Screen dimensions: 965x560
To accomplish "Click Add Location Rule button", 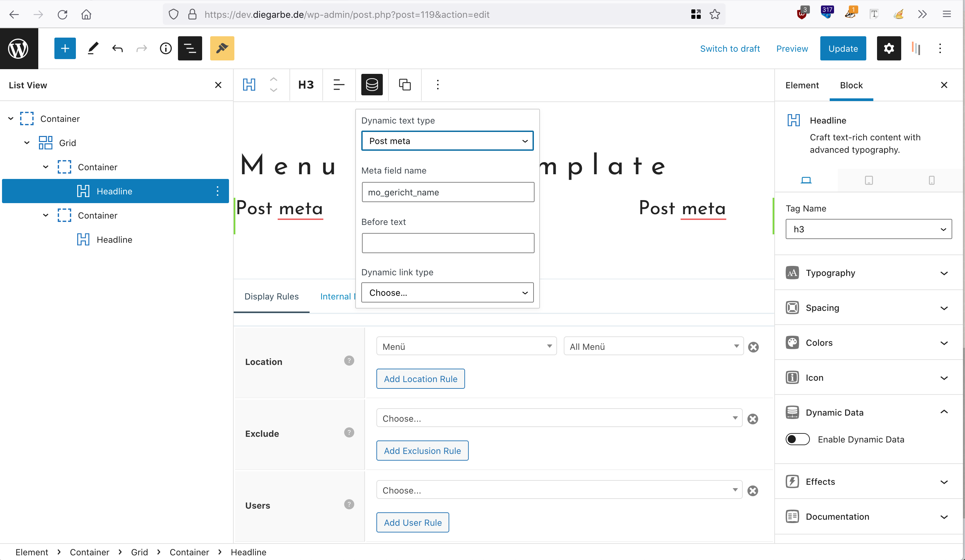I will pos(420,379).
